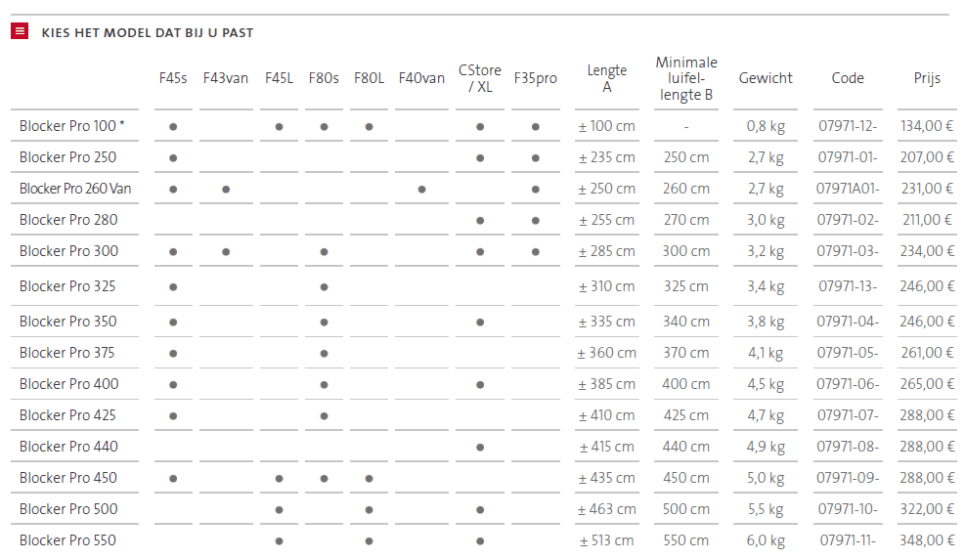The image size is (965, 560).
Task: Click the Prijs column header
Action: click(927, 78)
